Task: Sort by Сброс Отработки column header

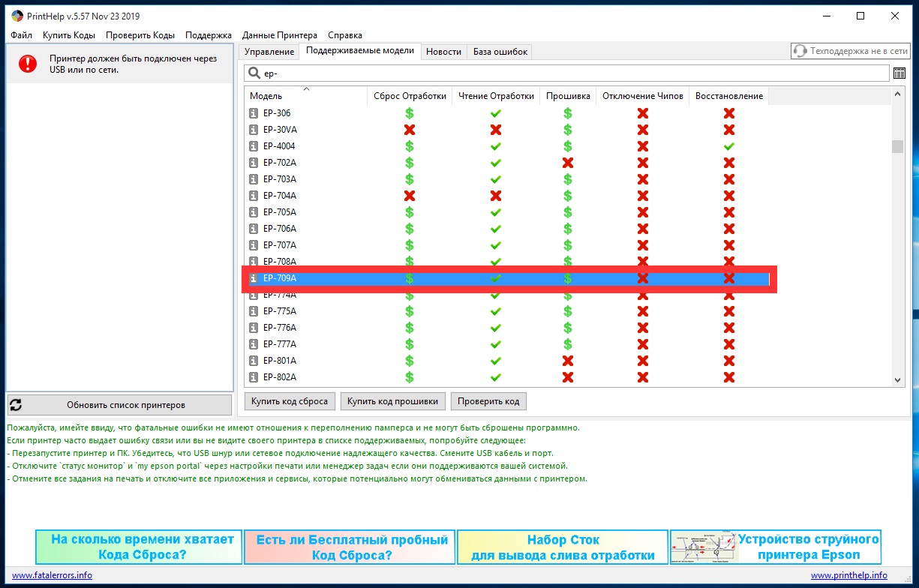Action: click(x=410, y=96)
